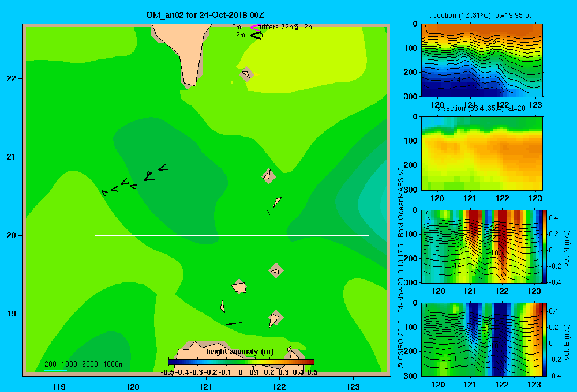Click the vel. N color scale bar
Screen dimensions: 577x392
545,246
